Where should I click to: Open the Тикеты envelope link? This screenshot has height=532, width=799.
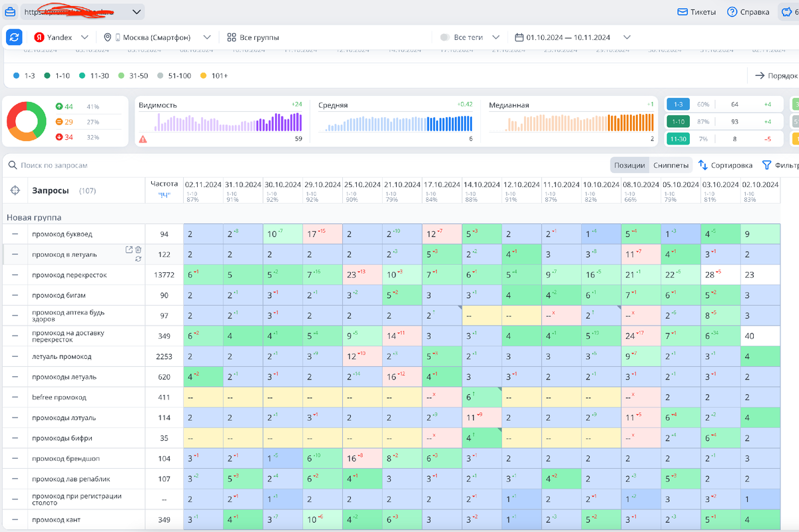696,12
